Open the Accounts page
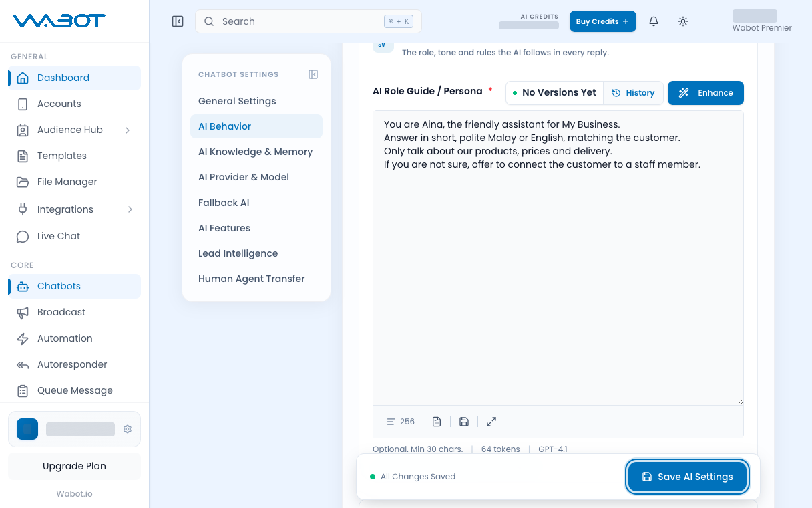The image size is (812, 508). coord(75,104)
